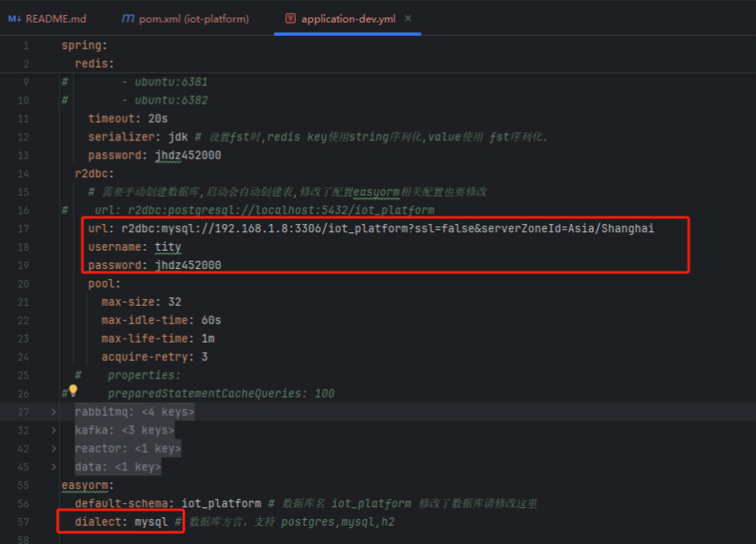Expand the data folded section
The image size is (756, 544).
(52, 466)
